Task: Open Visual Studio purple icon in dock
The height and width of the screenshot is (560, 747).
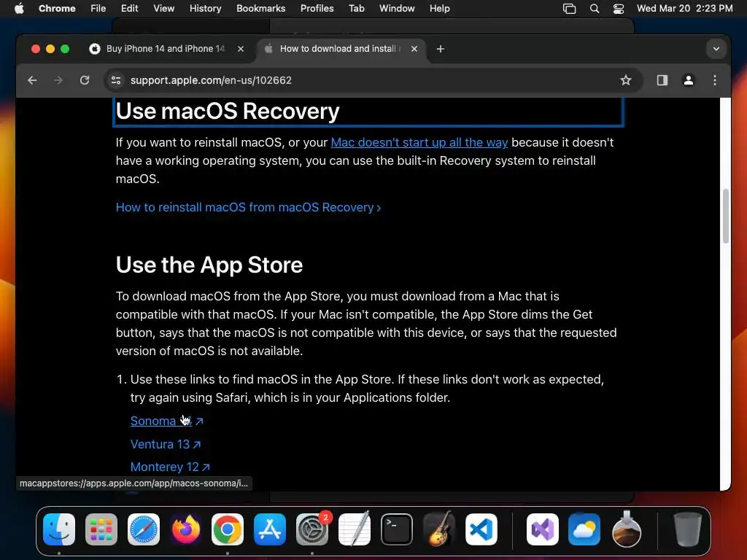Action: (542, 529)
